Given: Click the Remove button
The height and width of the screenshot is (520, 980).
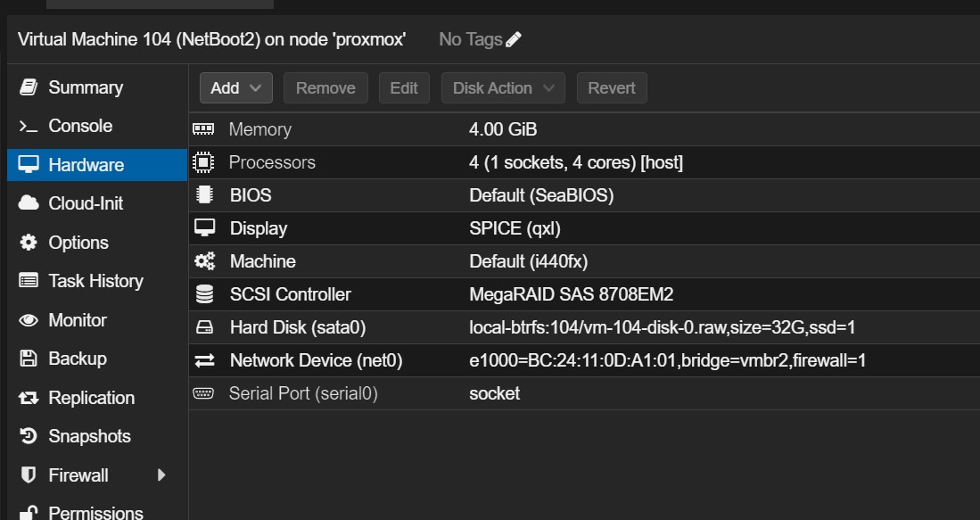Looking at the screenshot, I should tap(325, 88).
